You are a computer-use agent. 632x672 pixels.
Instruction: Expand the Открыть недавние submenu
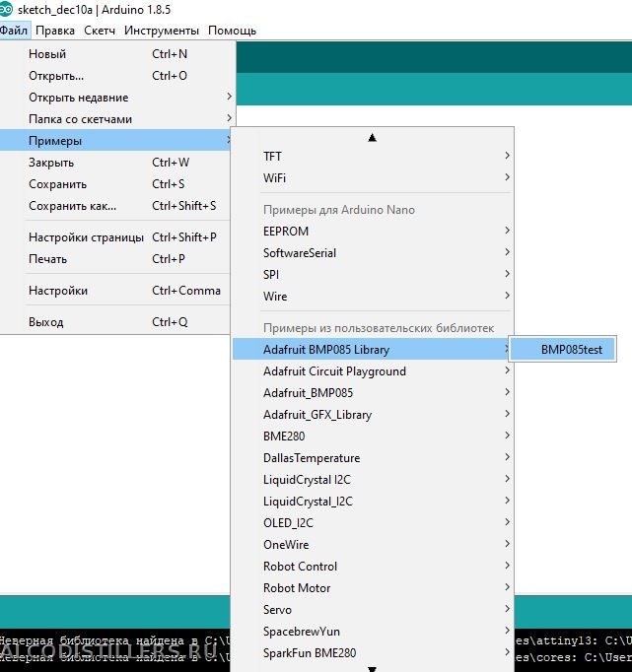tap(79, 98)
